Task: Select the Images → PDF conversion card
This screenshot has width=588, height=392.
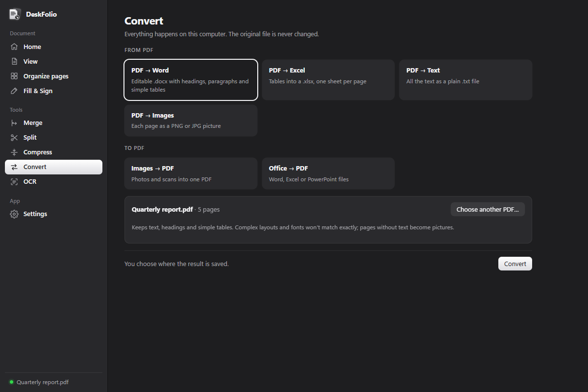Action: 191,173
